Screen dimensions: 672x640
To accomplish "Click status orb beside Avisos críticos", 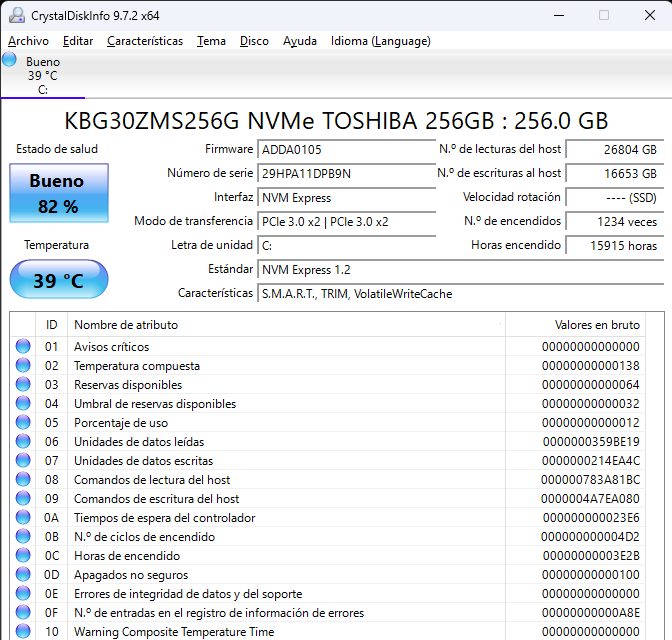I will click(23, 347).
